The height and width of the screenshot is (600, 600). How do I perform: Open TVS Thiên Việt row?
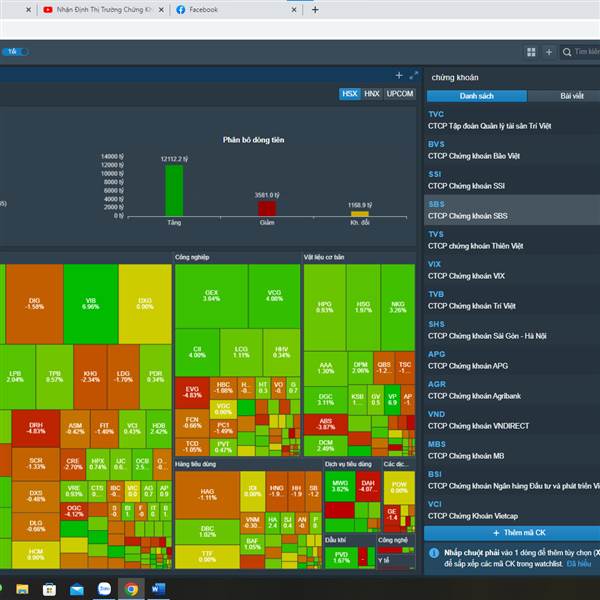512,240
